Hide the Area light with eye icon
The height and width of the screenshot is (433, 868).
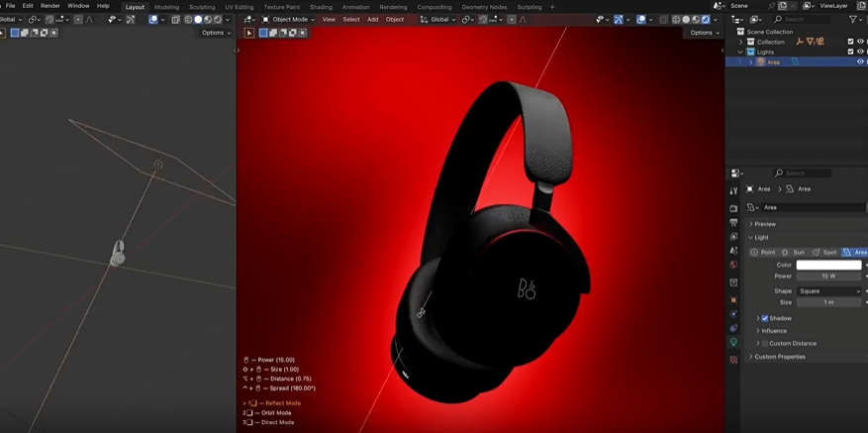[x=859, y=61]
